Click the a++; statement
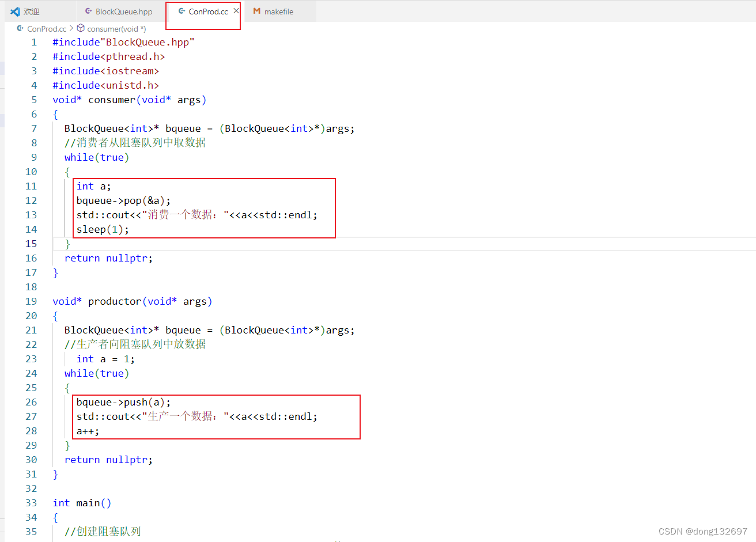Image resolution: width=756 pixels, height=542 pixels. tap(88, 431)
